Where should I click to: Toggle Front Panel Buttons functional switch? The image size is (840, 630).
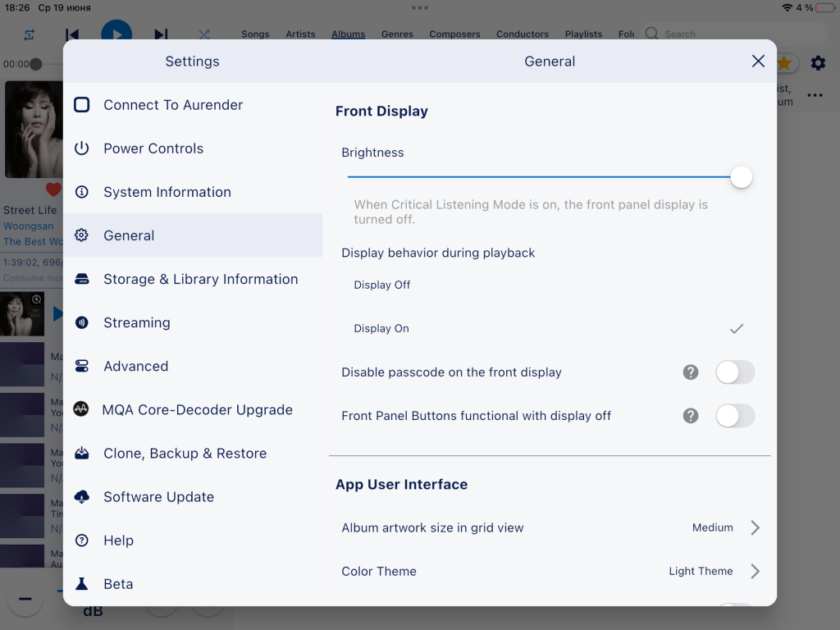click(735, 416)
